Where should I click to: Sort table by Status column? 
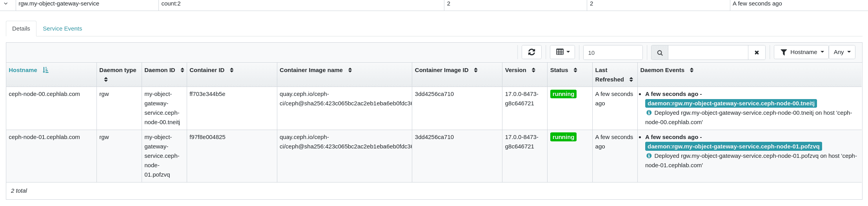(575, 70)
